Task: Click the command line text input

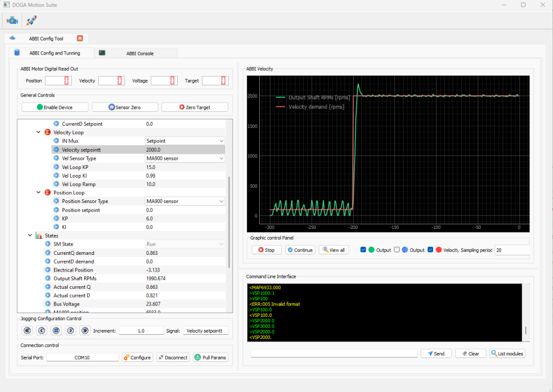Action: tap(334, 353)
